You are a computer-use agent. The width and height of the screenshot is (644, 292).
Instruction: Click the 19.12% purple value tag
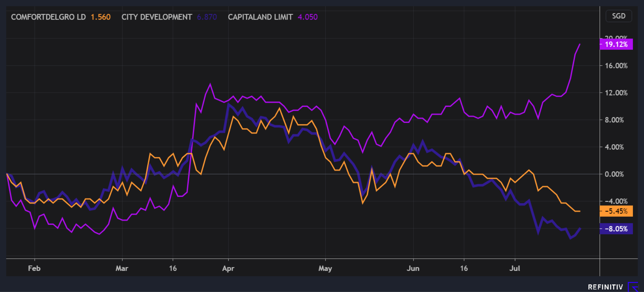coord(616,44)
